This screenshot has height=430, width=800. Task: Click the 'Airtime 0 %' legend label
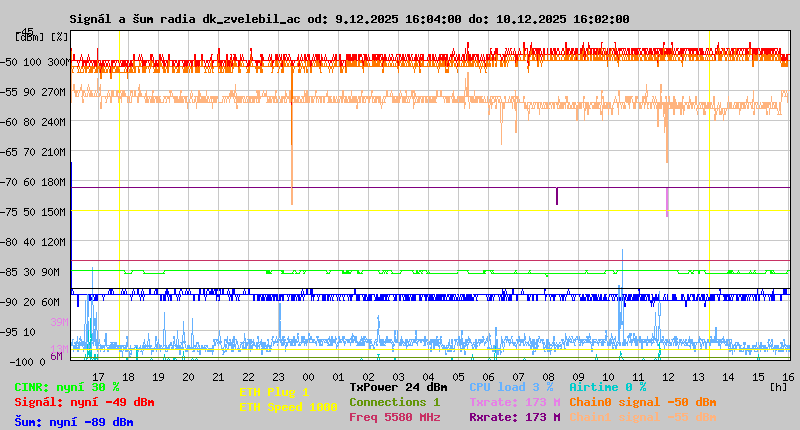pos(608,388)
